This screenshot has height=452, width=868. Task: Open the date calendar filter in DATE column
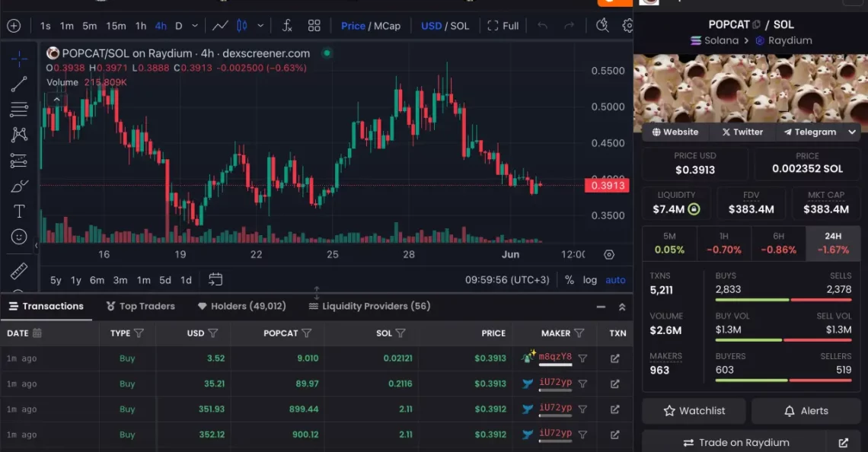tap(37, 333)
